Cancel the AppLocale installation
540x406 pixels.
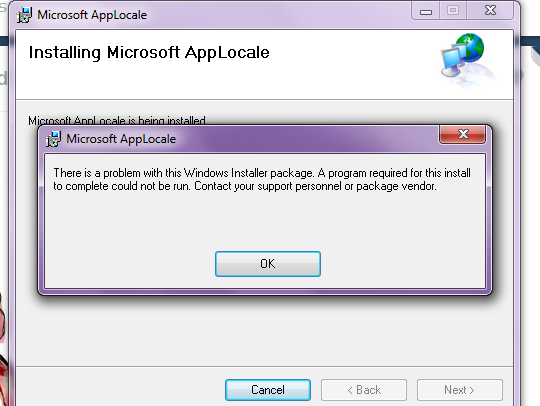[x=268, y=390]
